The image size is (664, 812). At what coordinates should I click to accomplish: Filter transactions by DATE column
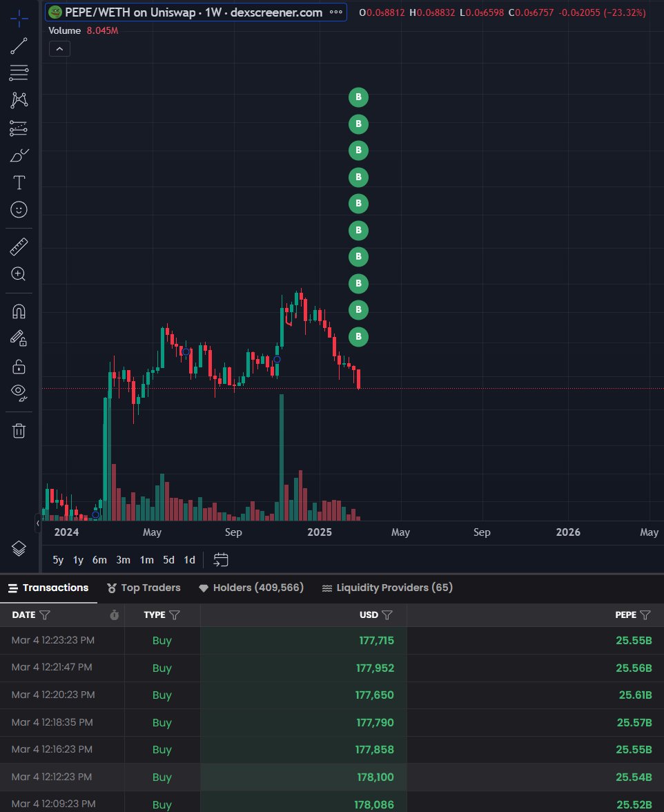(44, 615)
